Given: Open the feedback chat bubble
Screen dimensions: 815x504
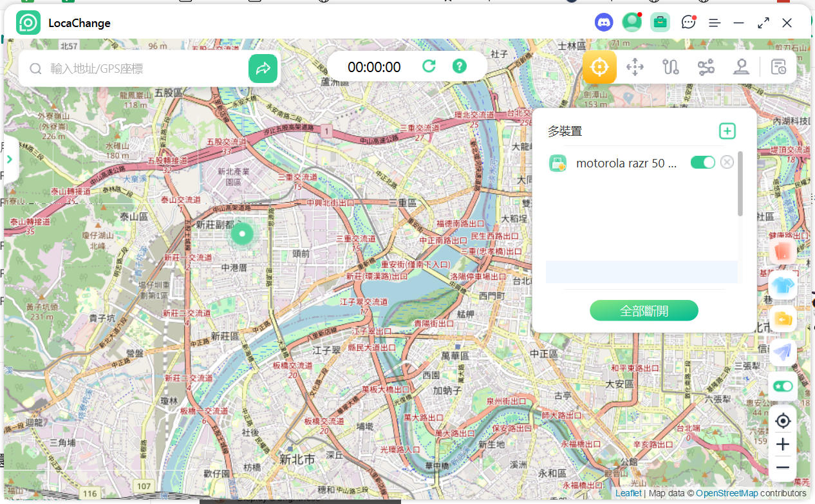Looking at the screenshot, I should pyautogui.click(x=688, y=23).
